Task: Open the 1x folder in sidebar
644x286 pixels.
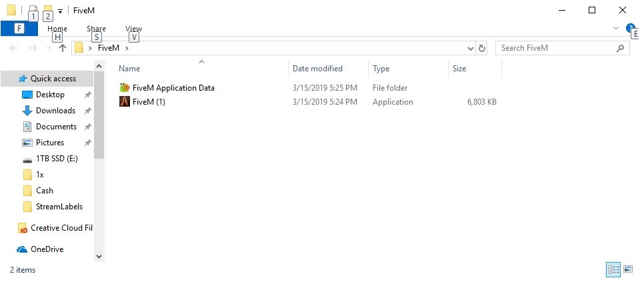Action: pyautogui.click(x=39, y=175)
